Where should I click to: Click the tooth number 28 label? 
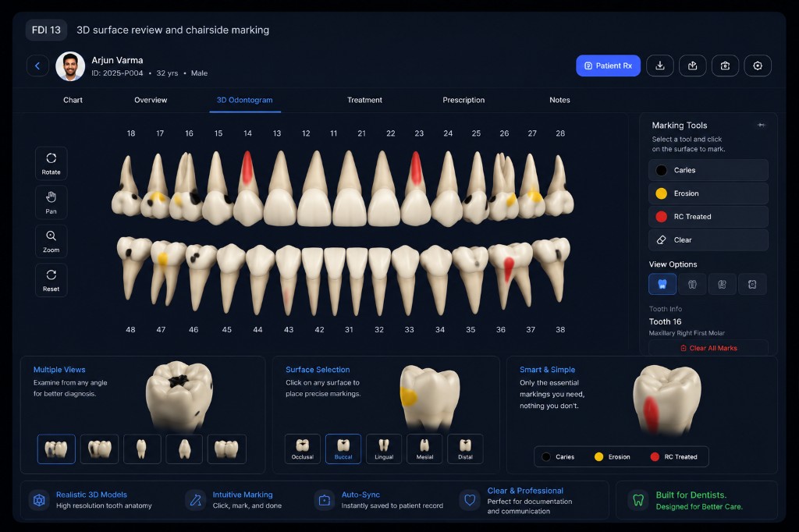pyautogui.click(x=560, y=133)
